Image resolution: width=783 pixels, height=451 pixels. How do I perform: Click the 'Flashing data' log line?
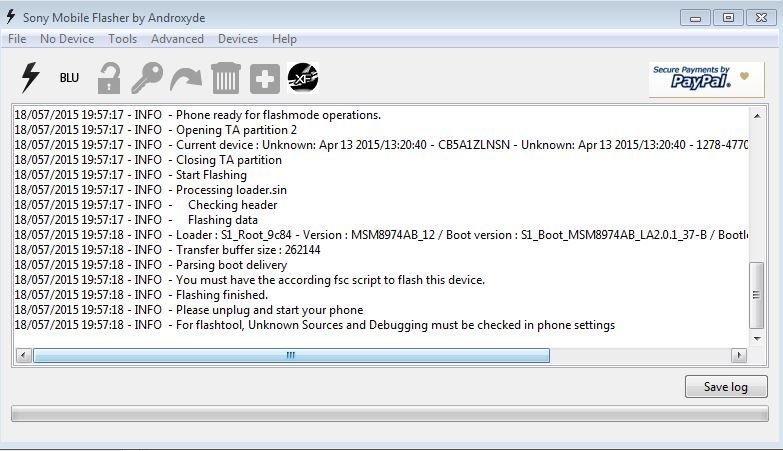(x=136, y=220)
